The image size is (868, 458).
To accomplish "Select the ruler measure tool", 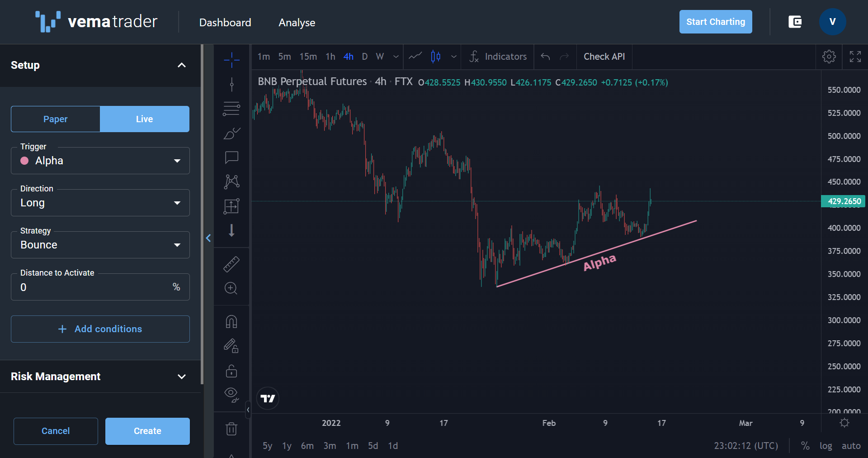I will pos(231,264).
